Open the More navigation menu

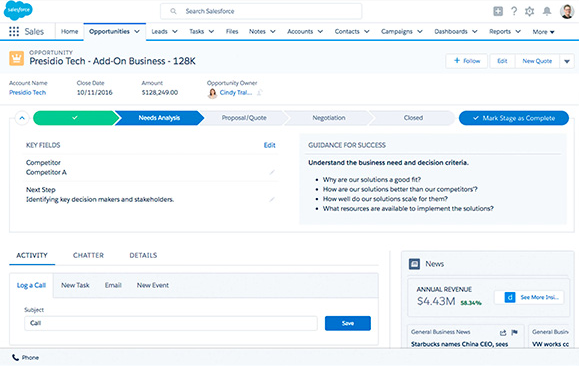click(543, 32)
